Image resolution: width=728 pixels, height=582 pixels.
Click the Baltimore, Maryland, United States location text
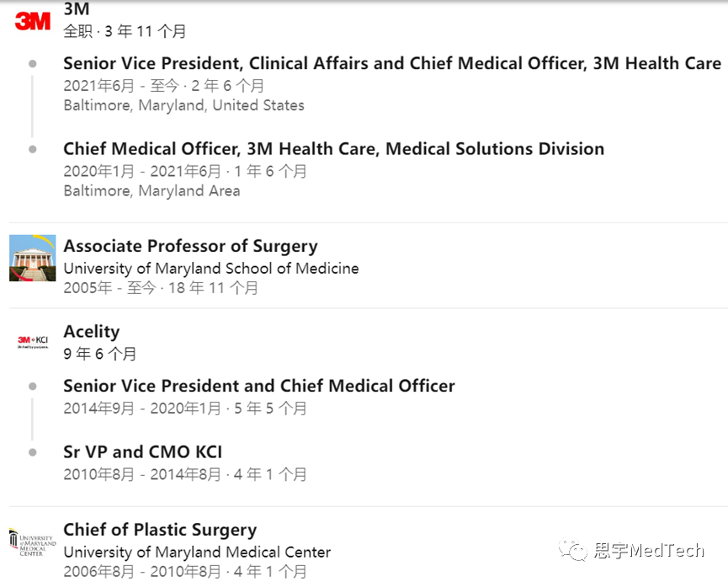(x=183, y=105)
